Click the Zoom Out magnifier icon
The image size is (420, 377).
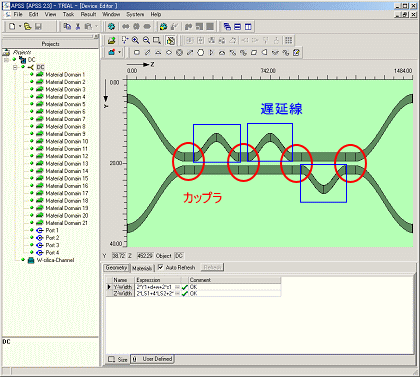coord(146,40)
